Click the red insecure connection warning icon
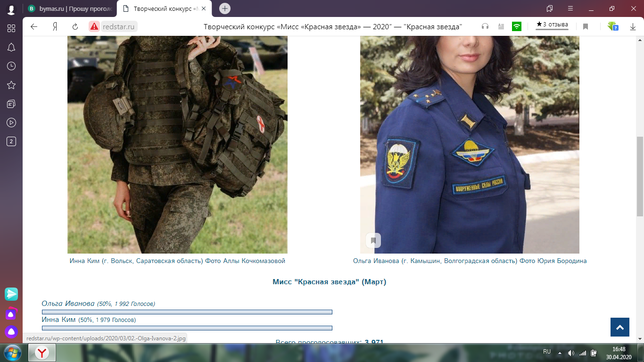644x362 pixels. coord(94,27)
